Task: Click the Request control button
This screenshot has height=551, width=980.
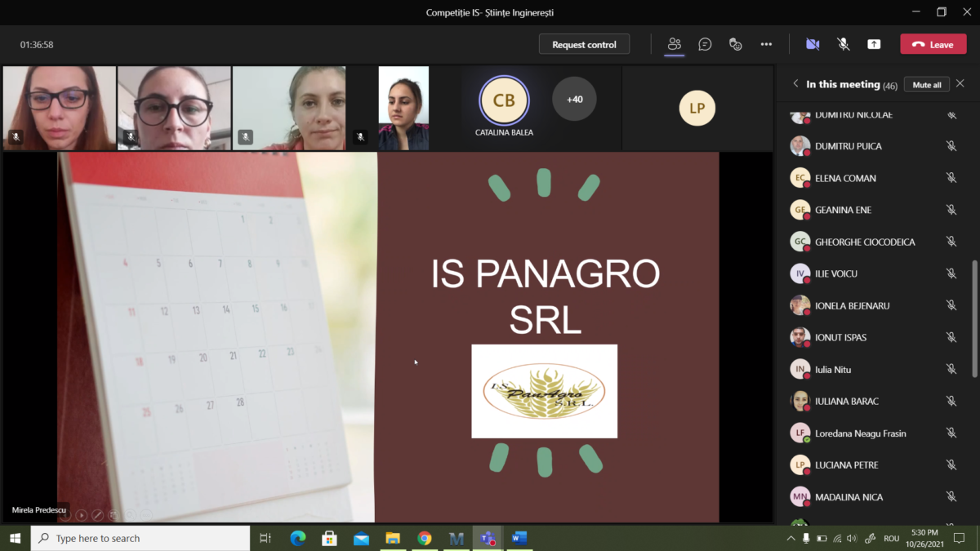Action: (584, 44)
